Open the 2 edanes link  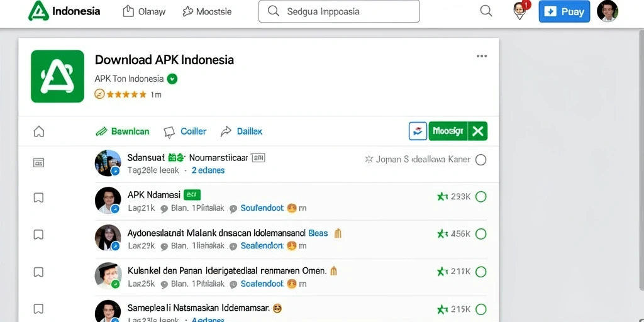208,170
